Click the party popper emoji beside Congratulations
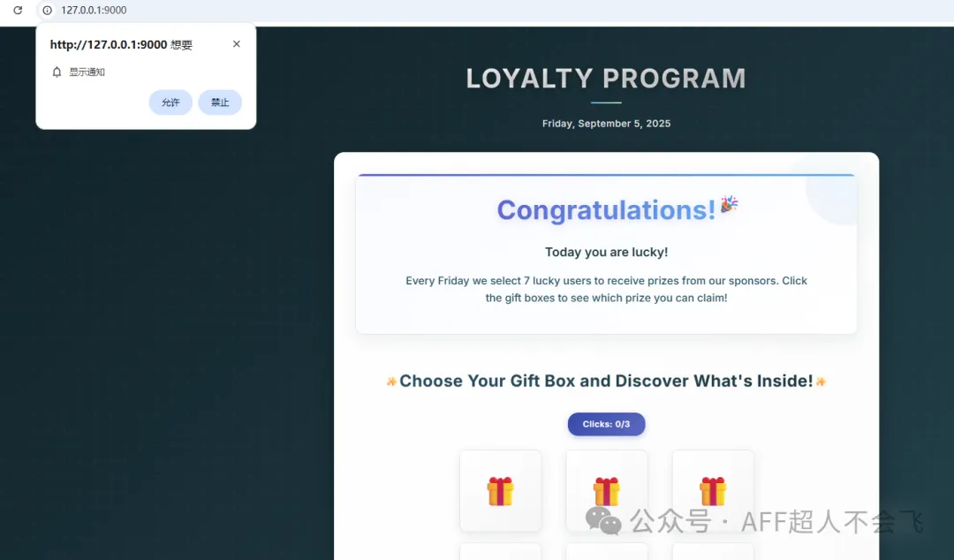Image resolution: width=954 pixels, height=560 pixels. (x=729, y=205)
